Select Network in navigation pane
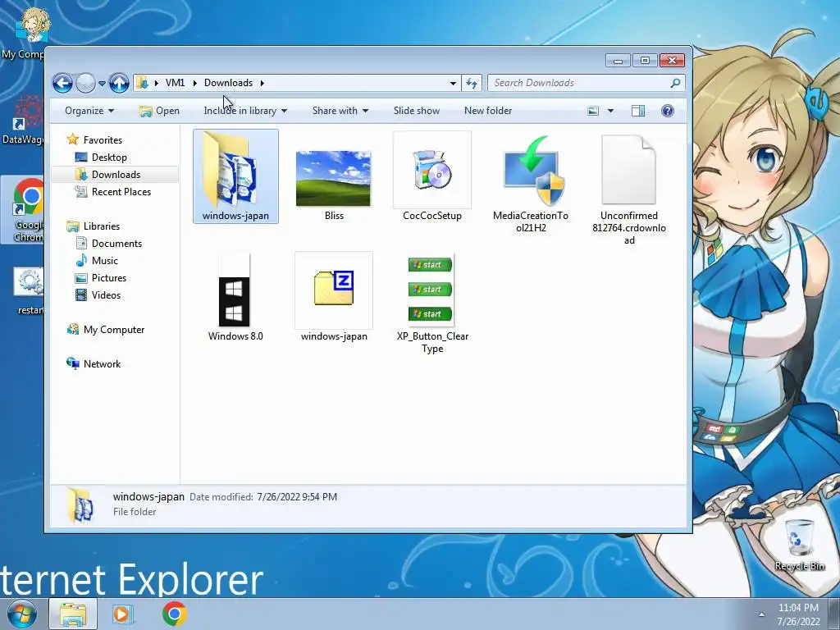840x630 pixels. [x=94, y=363]
